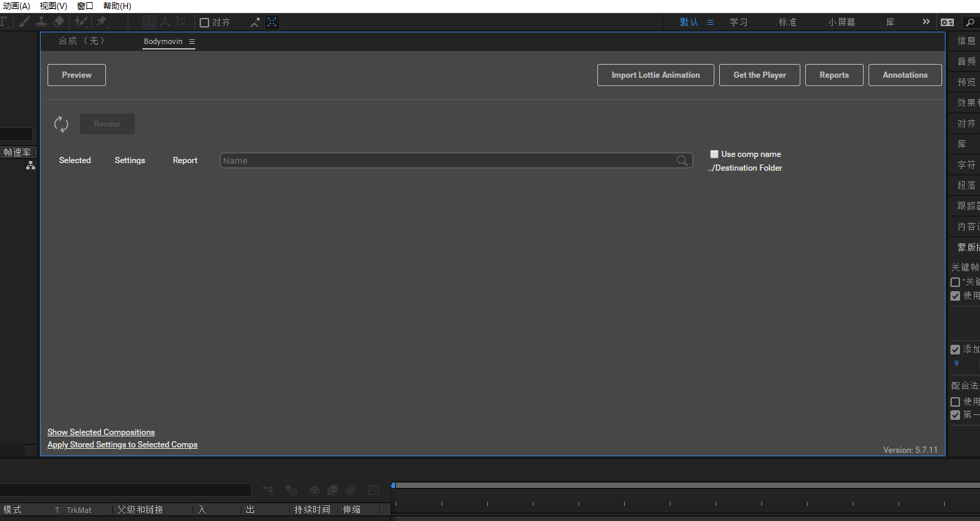Open the 动画(A) menu
Screen dimensions: 980x521
17,6
